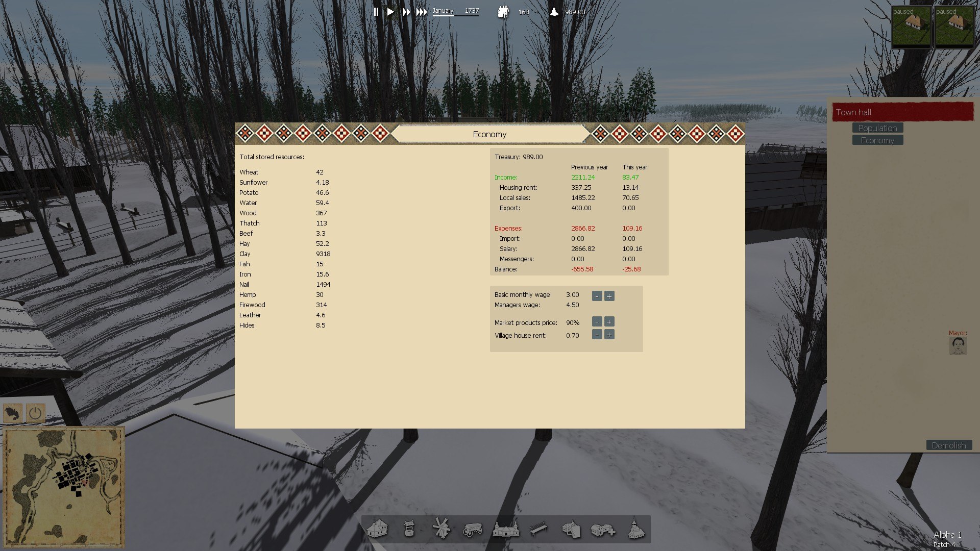Select the second paused house thumbnail

(954, 27)
